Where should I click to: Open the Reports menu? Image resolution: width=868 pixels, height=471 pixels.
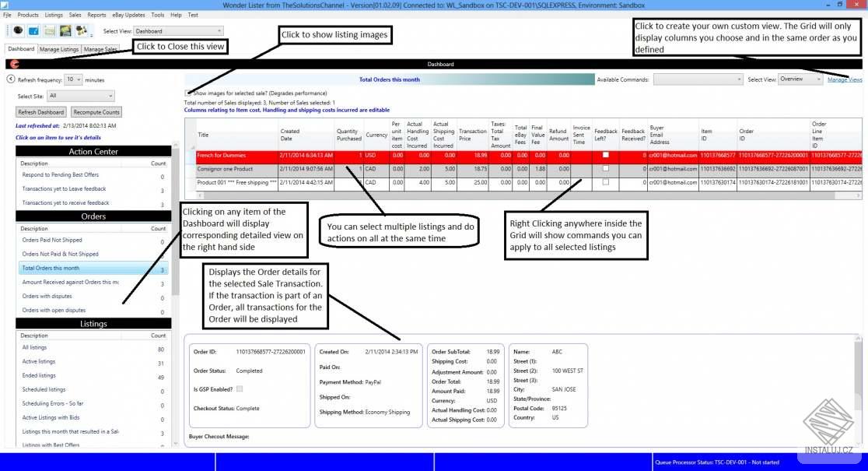[x=97, y=15]
